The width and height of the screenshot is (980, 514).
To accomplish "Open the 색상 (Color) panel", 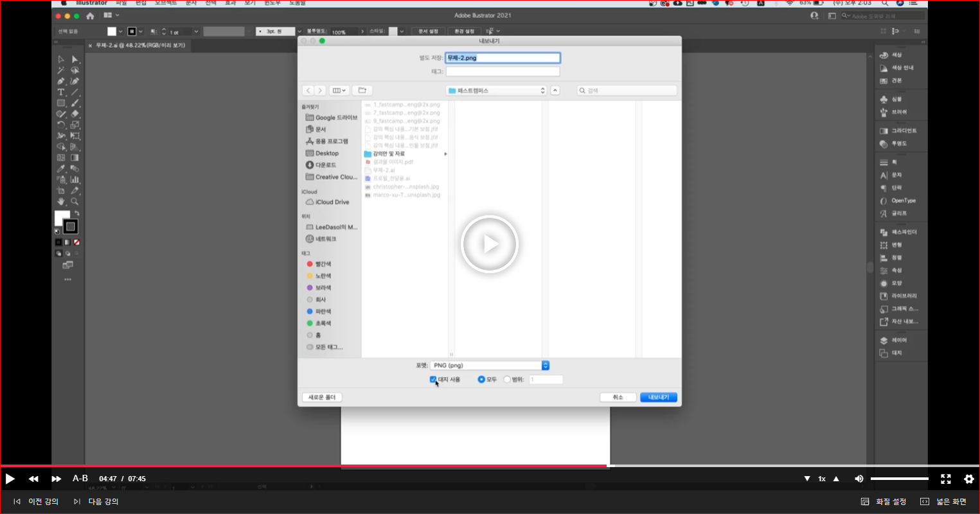I will click(x=891, y=55).
